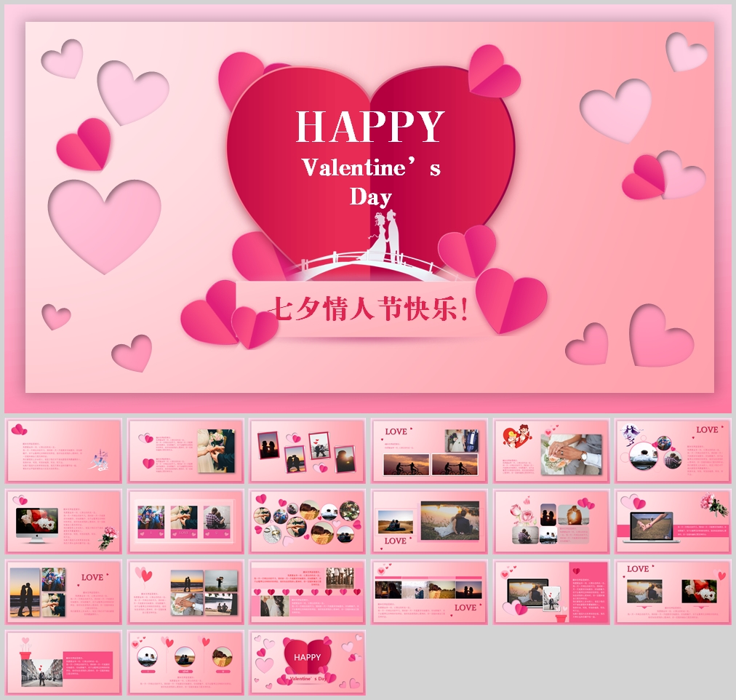Image resolution: width=736 pixels, height=700 pixels.
Task: Select the "七夕情人节快乐!" banner text
Action: coord(367,309)
